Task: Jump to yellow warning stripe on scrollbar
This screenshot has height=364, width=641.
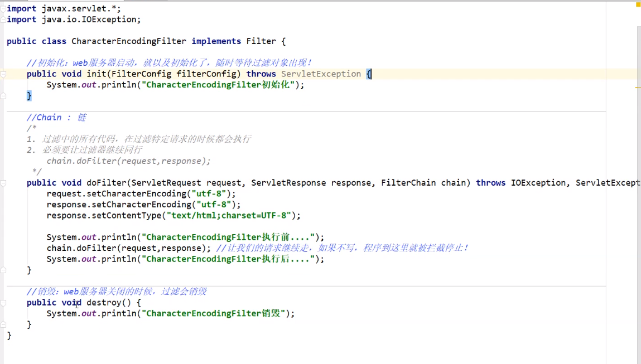Action: 638,88
